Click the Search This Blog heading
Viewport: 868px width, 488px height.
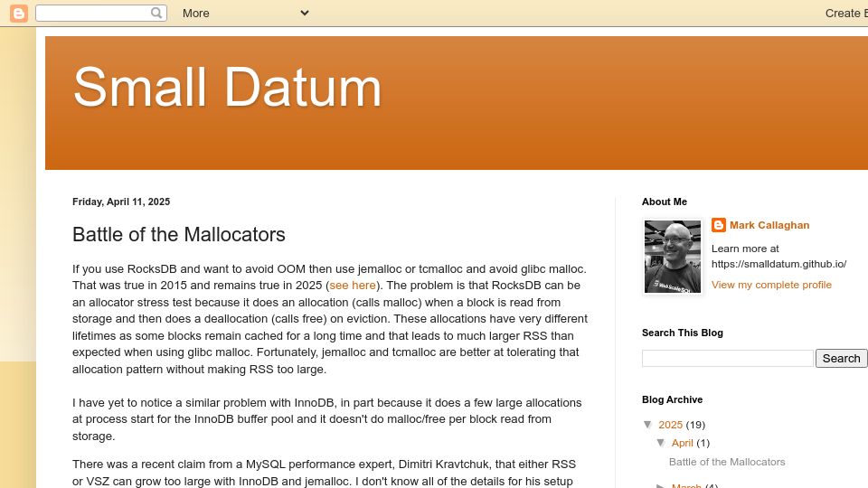click(683, 333)
